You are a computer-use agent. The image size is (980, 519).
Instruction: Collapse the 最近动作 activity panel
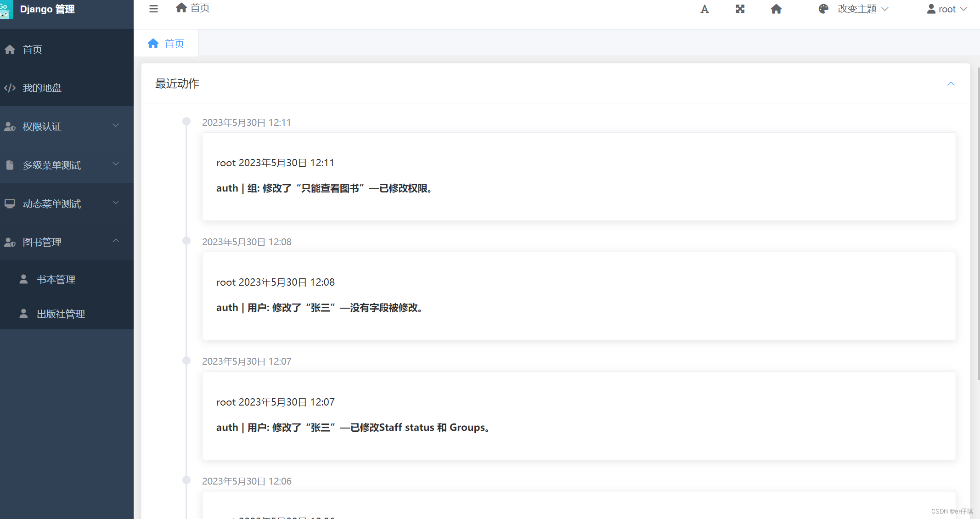point(951,84)
